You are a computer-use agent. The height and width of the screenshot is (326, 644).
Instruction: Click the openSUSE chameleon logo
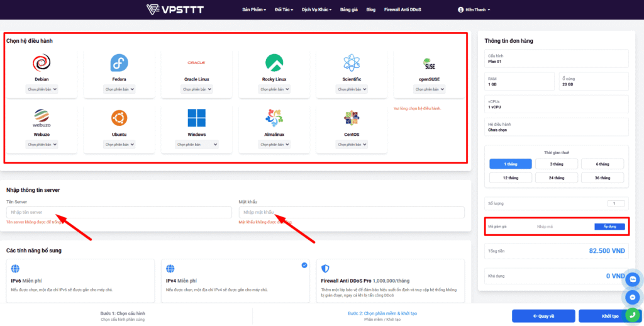[x=429, y=64]
